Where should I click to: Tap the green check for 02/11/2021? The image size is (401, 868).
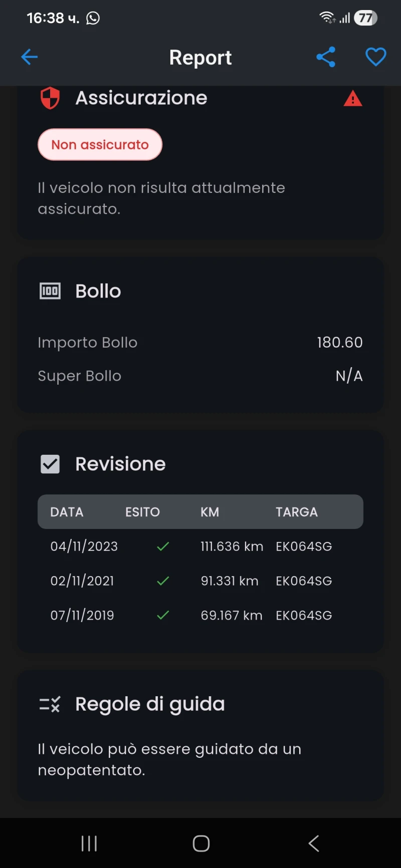(x=163, y=581)
